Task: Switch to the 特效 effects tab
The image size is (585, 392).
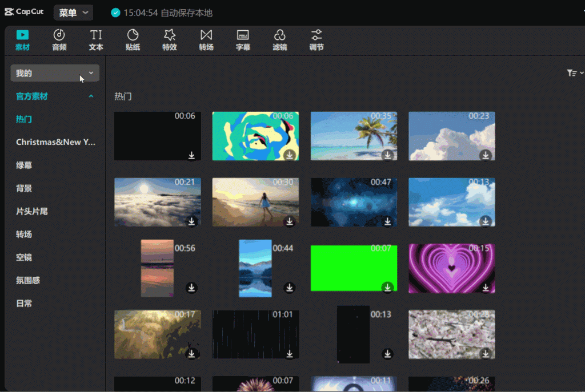Action: (x=169, y=40)
